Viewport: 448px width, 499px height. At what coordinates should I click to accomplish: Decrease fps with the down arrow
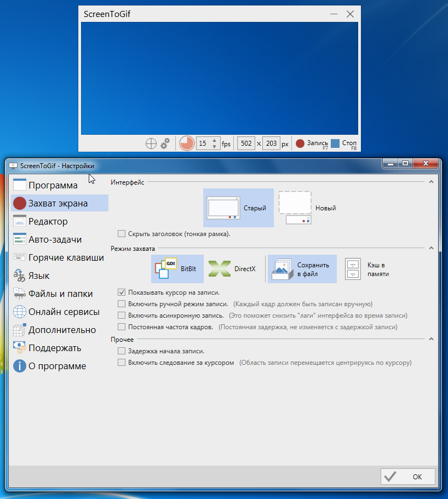[x=215, y=146]
